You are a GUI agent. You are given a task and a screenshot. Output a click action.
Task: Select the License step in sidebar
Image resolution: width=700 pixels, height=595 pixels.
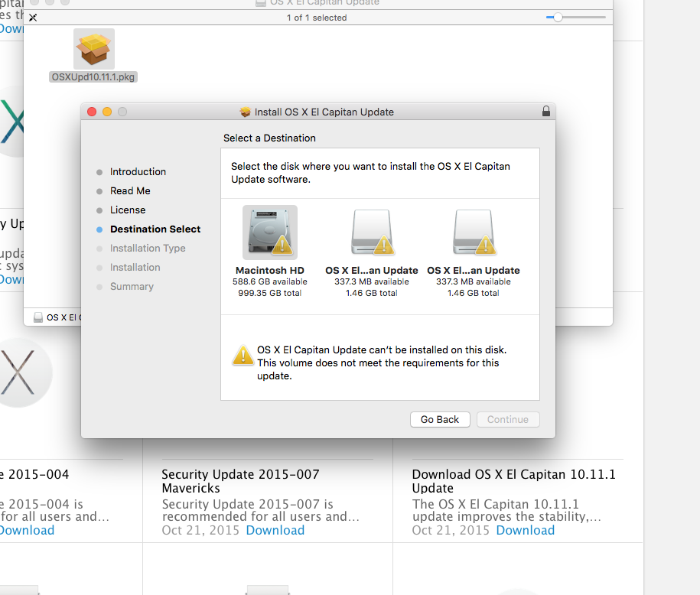tap(128, 210)
